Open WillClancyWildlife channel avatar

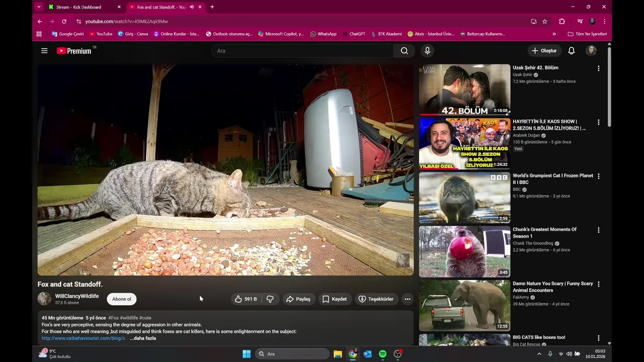click(44, 299)
